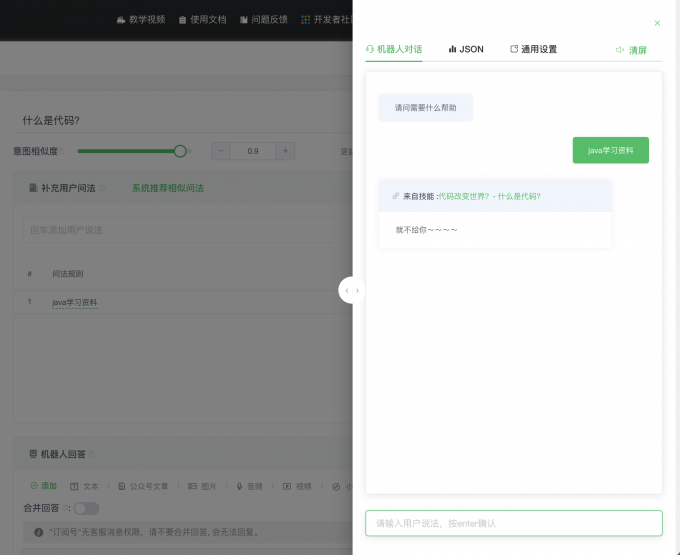Select the 机器人对话 tab
680x555 pixels.
(x=394, y=49)
